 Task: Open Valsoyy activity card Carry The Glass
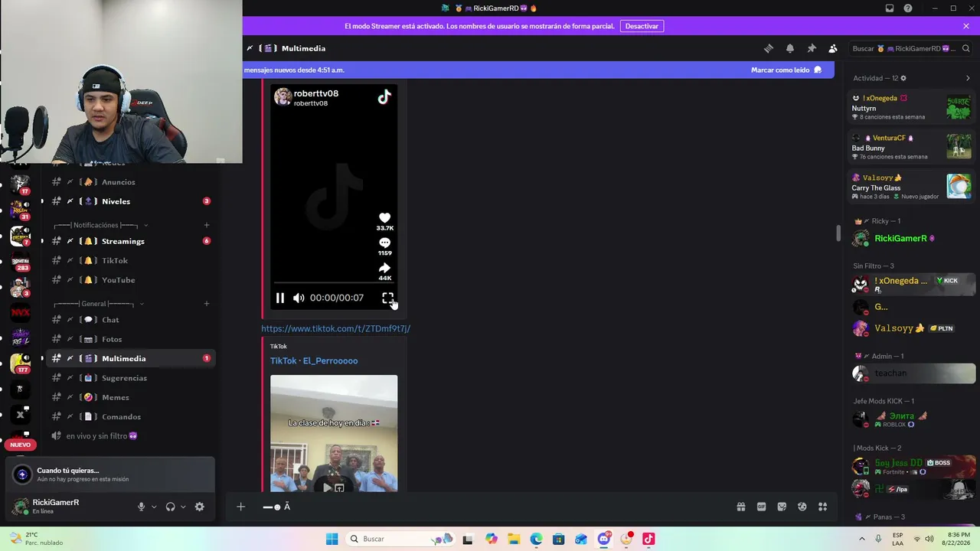913,187
